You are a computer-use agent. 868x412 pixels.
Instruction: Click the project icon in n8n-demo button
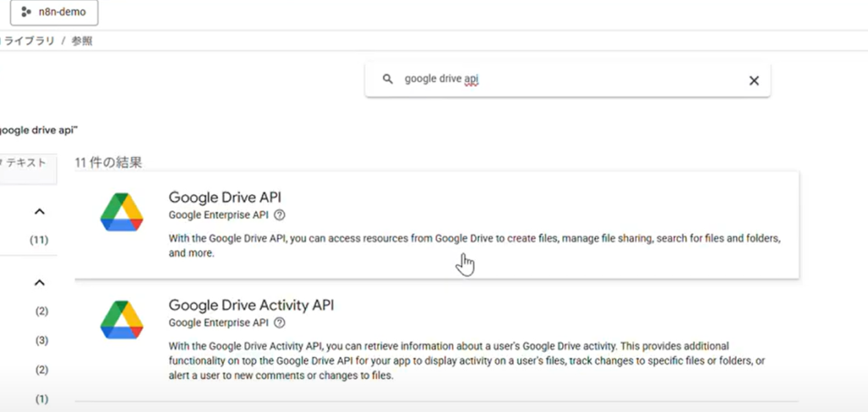26,12
